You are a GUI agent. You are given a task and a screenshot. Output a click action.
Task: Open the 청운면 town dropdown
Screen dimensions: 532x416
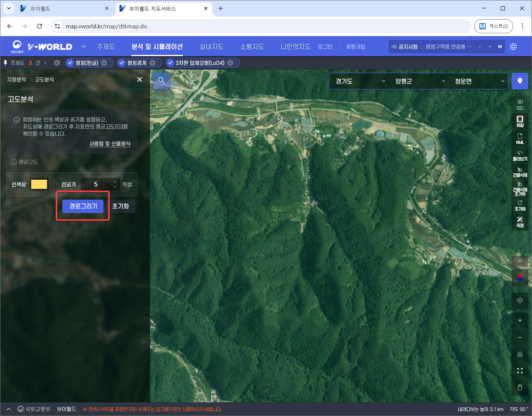(x=479, y=81)
